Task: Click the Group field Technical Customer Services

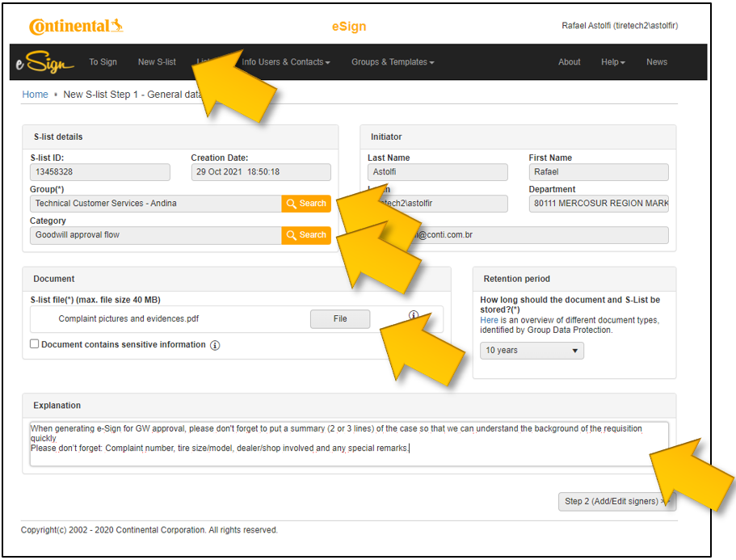Action: (156, 204)
